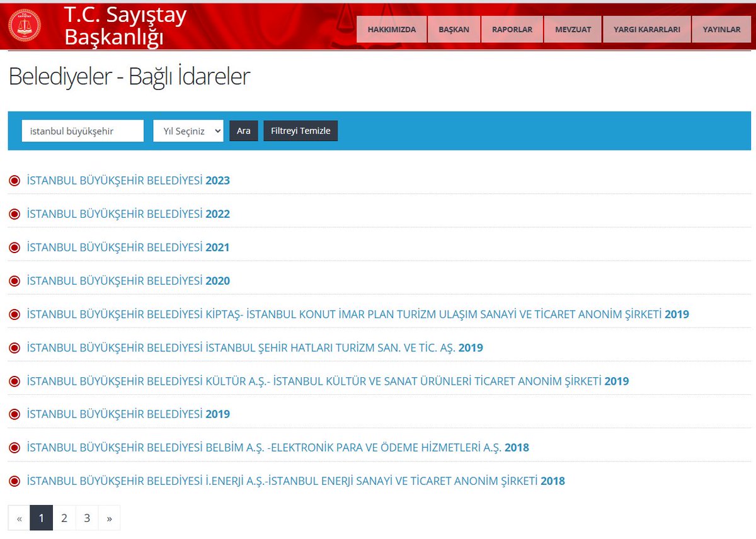Open the Şehir Hatları Turizm 2019 link

(255, 348)
